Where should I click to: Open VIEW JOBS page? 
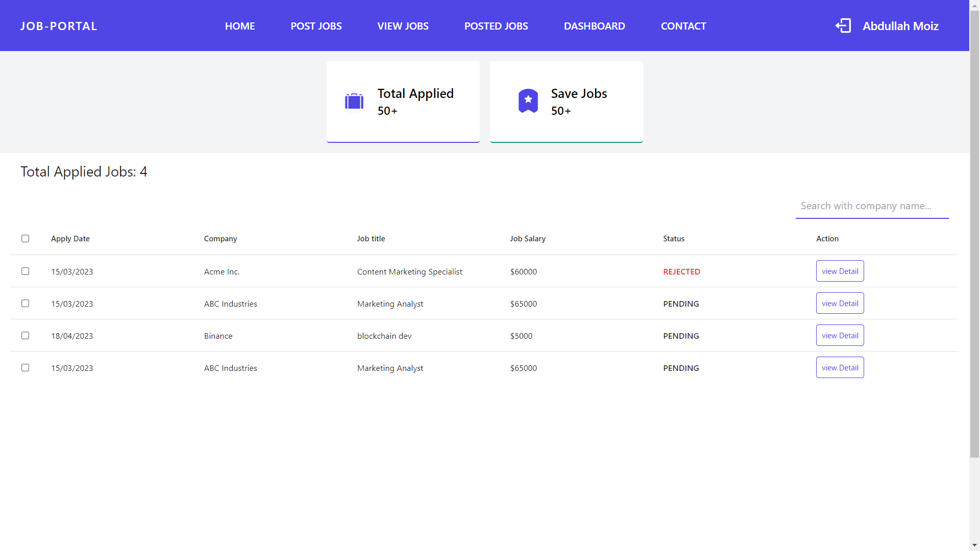(x=403, y=26)
